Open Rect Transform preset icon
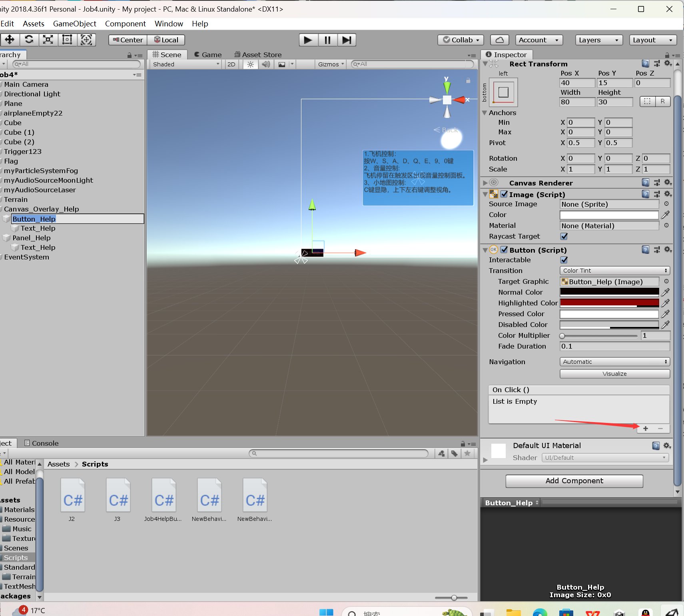The height and width of the screenshot is (616, 684). (657, 64)
